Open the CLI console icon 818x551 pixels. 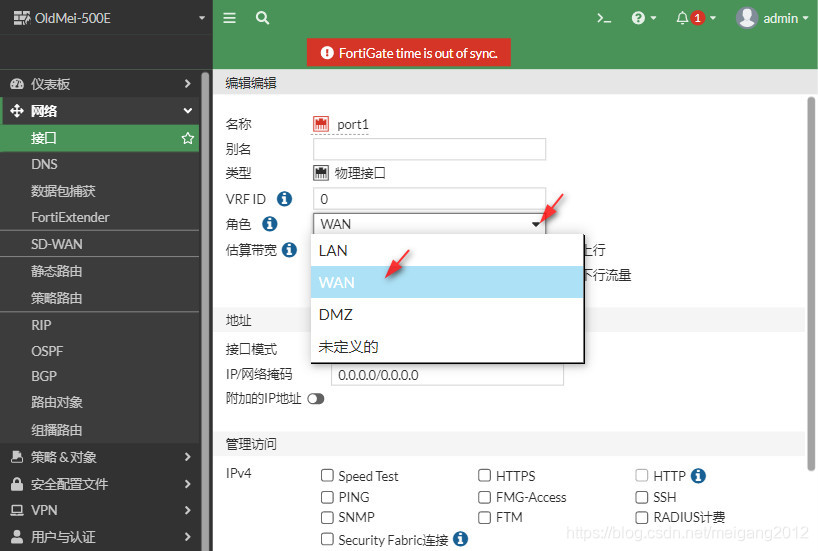604,18
